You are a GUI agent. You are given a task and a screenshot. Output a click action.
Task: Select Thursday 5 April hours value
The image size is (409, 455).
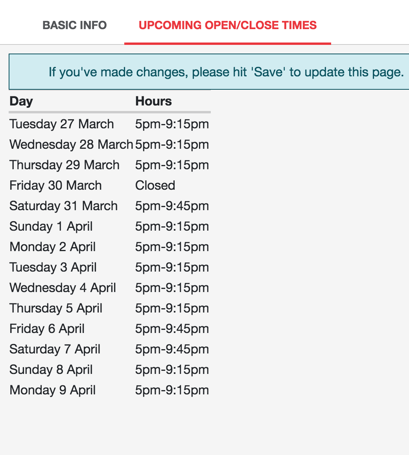[172, 308]
